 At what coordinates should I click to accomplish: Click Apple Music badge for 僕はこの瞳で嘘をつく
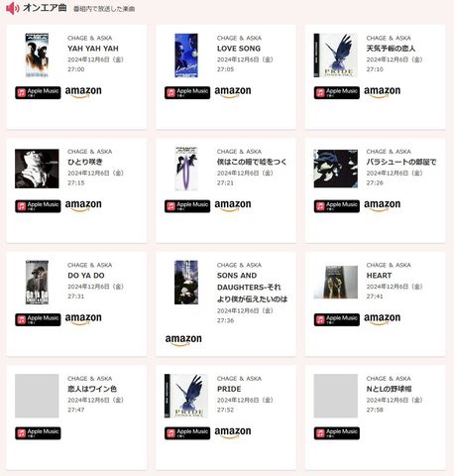(187, 206)
